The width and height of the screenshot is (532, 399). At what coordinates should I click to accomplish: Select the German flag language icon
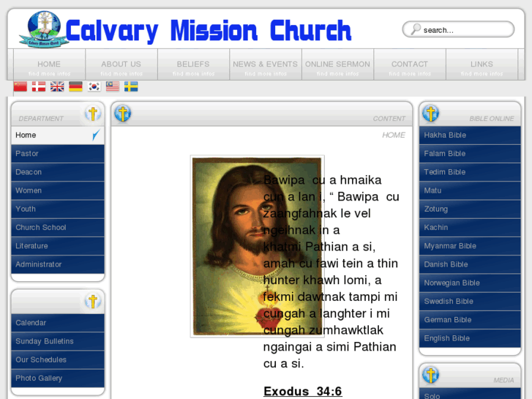75,86
